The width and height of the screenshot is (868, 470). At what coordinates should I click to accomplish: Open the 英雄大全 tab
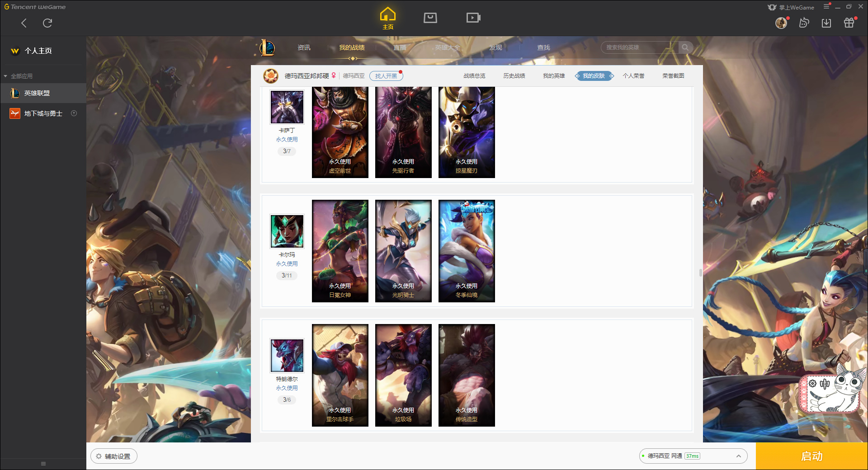448,47
